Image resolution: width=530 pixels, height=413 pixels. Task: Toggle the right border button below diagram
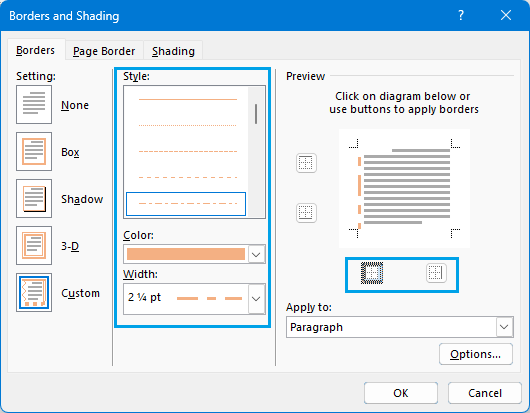click(x=436, y=273)
